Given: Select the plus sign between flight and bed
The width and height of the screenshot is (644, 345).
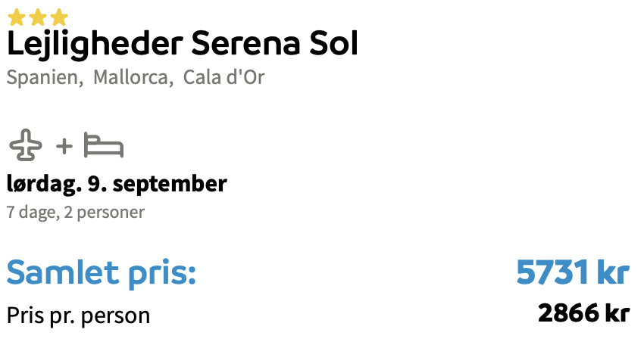Looking at the screenshot, I should [x=64, y=147].
